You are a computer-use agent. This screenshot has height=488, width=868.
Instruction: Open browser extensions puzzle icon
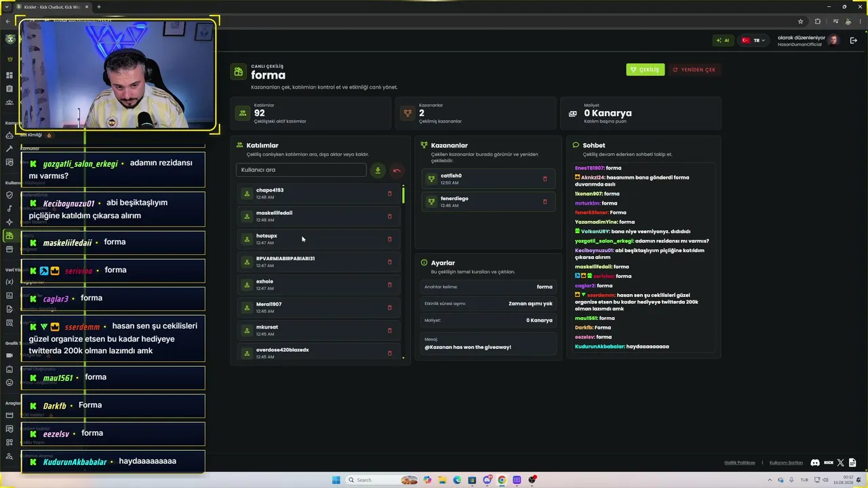[x=817, y=21]
